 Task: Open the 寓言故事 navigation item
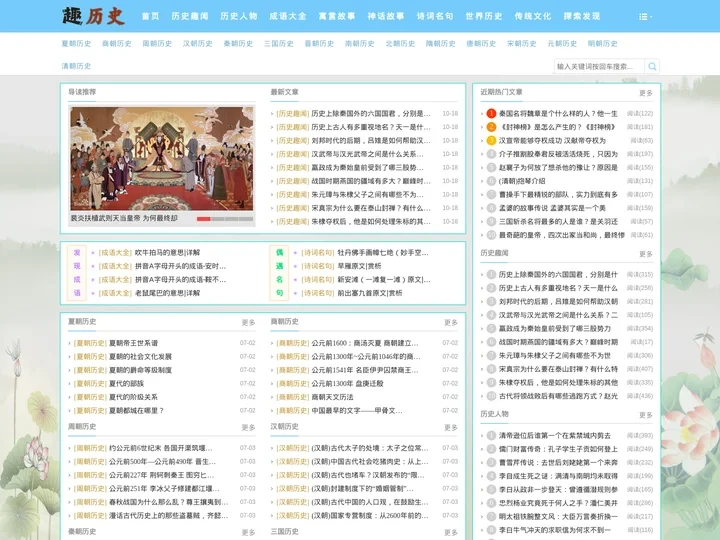pos(337,16)
